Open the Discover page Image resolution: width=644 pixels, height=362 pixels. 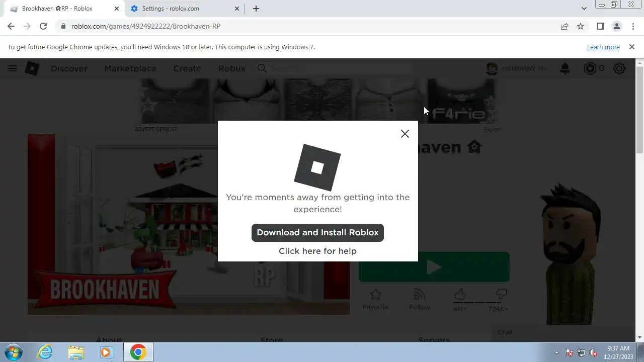point(69,68)
